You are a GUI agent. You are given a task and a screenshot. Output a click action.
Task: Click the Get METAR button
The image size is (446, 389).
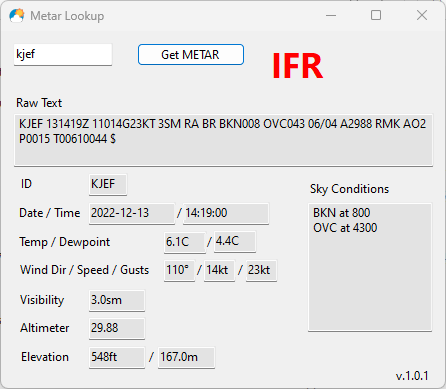point(191,54)
